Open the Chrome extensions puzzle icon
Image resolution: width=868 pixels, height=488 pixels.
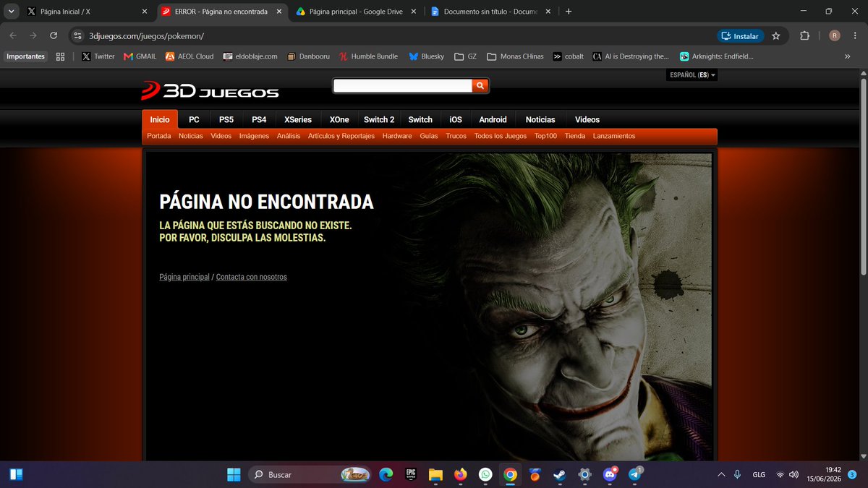(x=804, y=35)
